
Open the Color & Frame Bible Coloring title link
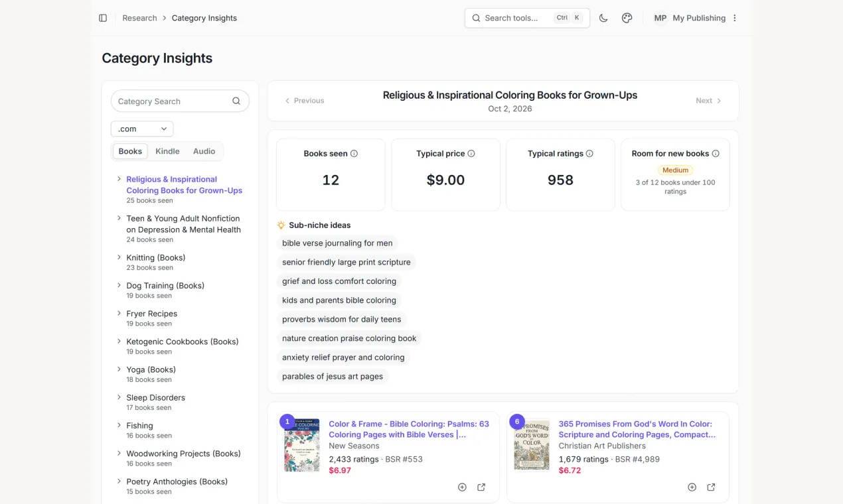409,429
